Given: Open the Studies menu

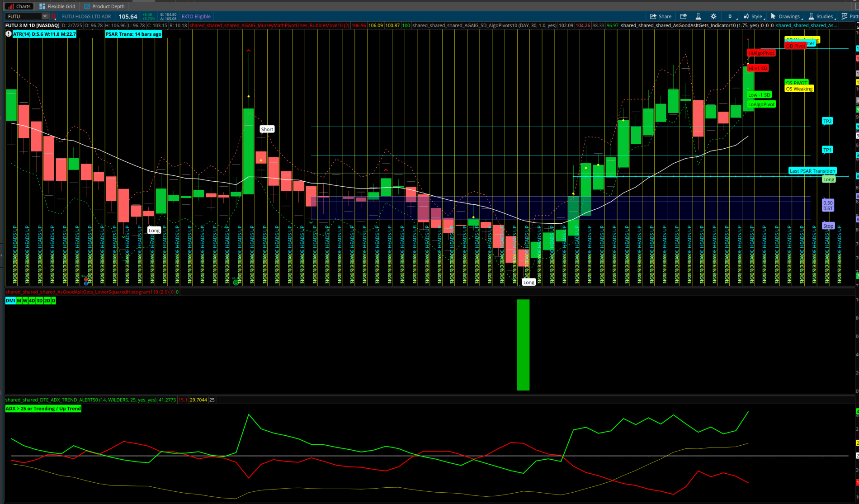Looking at the screenshot, I should point(821,16).
